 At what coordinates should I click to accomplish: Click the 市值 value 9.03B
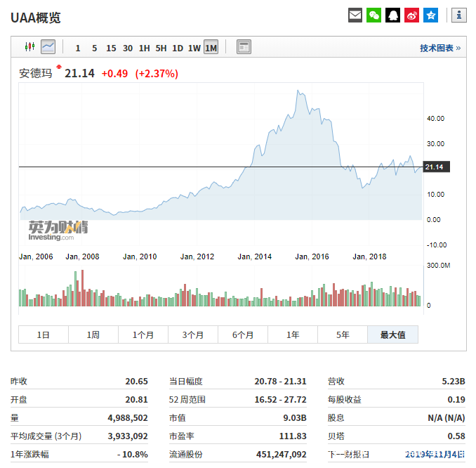(x=294, y=418)
